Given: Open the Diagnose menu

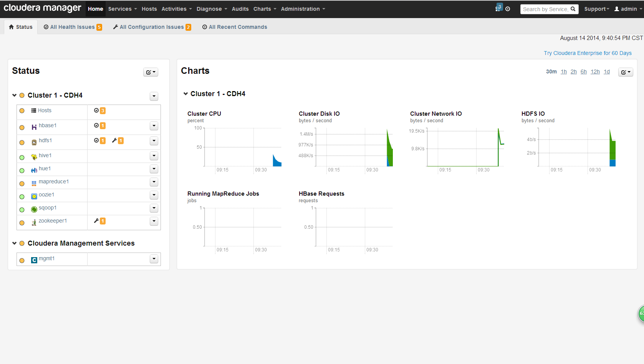Looking at the screenshot, I should [212, 9].
